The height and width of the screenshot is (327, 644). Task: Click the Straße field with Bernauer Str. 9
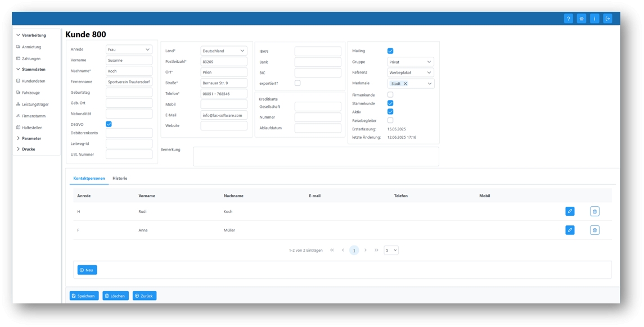(x=224, y=83)
